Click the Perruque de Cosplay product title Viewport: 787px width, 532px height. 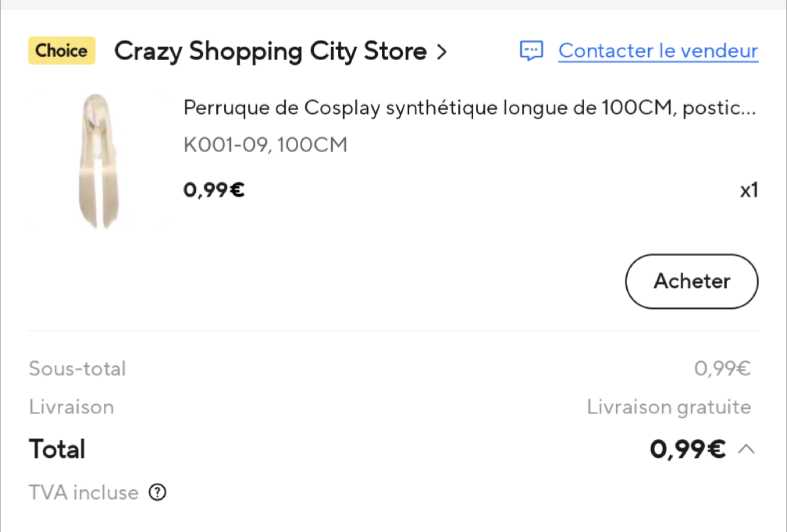click(x=469, y=108)
